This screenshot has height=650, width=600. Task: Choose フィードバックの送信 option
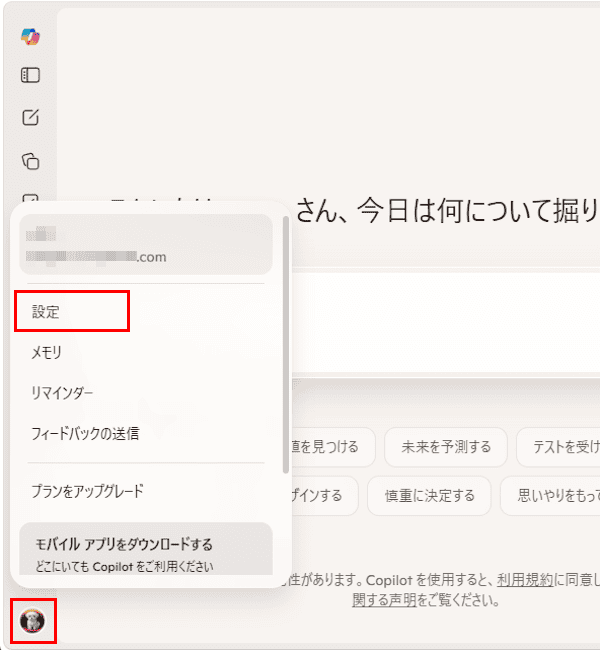coord(85,433)
